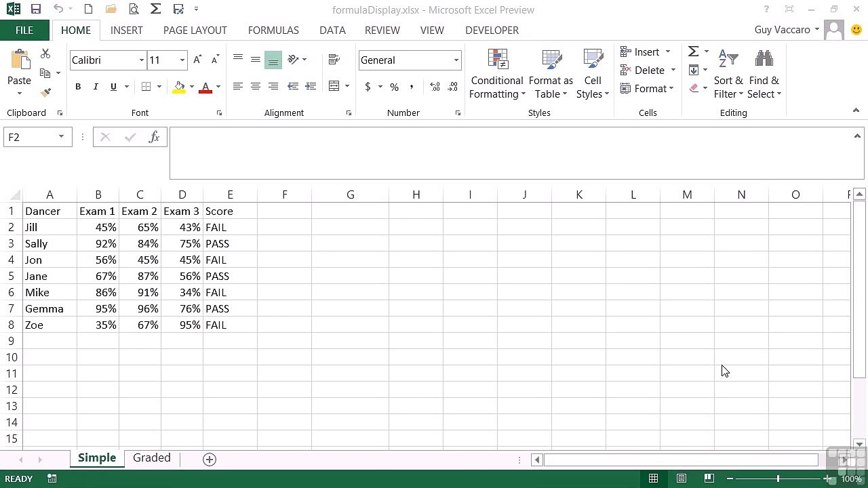The image size is (868, 488).
Task: Toggle Center horizontal alignment
Action: coord(256,86)
